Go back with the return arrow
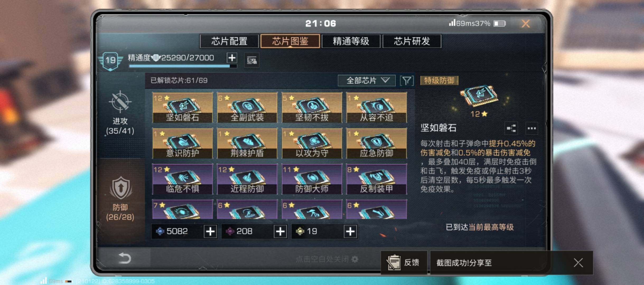Image resolution: width=644 pixels, height=285 pixels. 125,258
